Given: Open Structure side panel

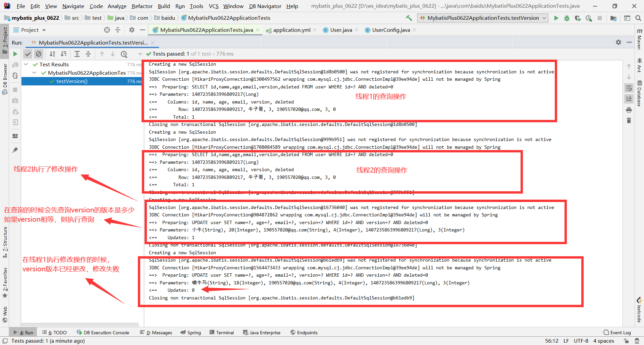Looking at the screenshot, I should pyautogui.click(x=5, y=242).
